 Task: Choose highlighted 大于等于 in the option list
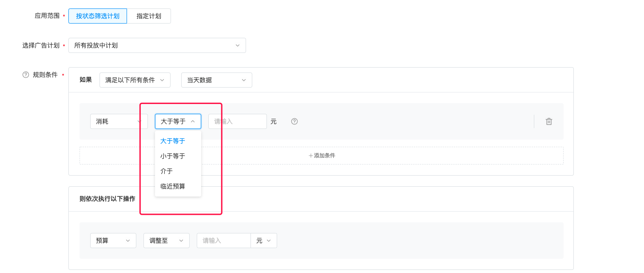coord(173,141)
